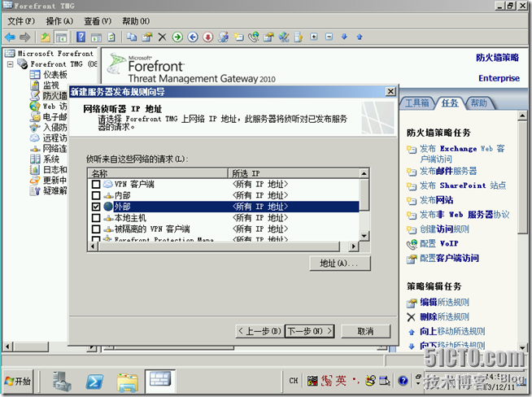Switch to the 帮助 tab in task pane
The width and height of the screenshot is (532, 397).
479,103
